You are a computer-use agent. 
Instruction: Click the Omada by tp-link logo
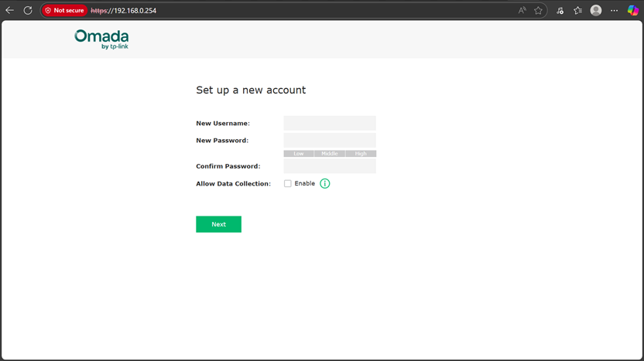point(101,39)
